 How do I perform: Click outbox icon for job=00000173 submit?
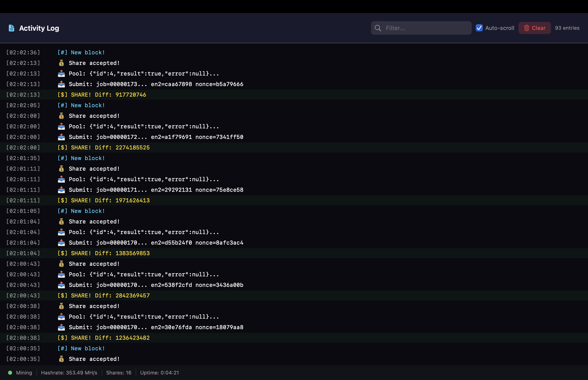(61, 84)
